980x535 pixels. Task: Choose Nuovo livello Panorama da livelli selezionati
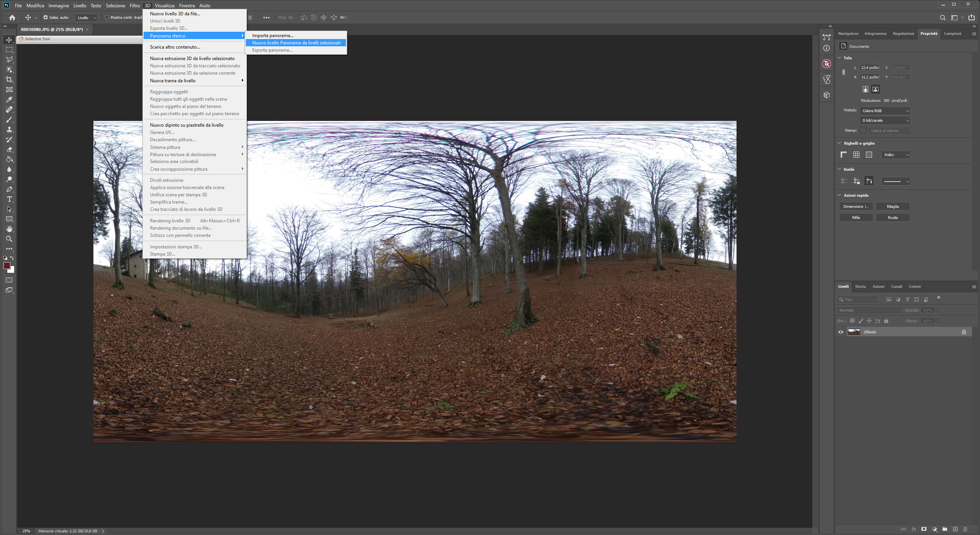pyautogui.click(x=296, y=43)
